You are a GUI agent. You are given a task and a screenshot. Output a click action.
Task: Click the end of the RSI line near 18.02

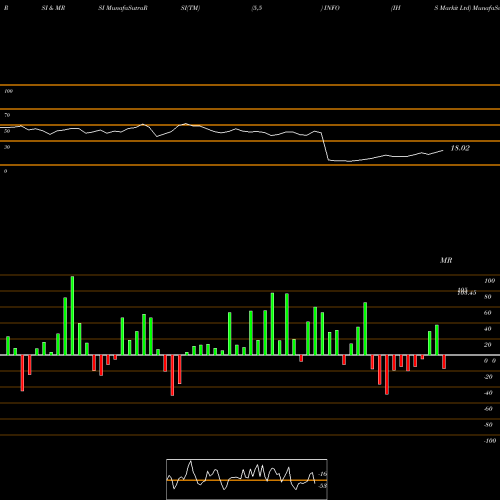443,151
